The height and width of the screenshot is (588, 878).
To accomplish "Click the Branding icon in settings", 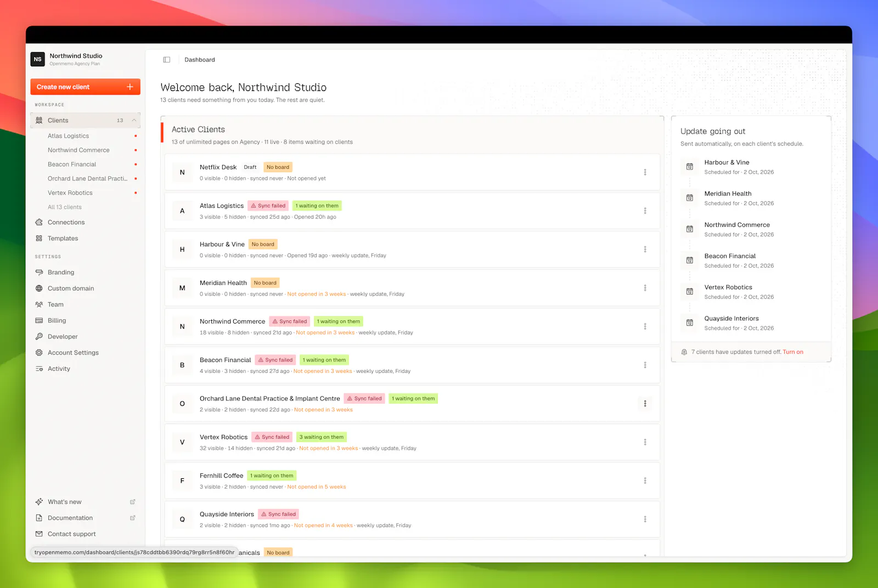I will pos(39,273).
